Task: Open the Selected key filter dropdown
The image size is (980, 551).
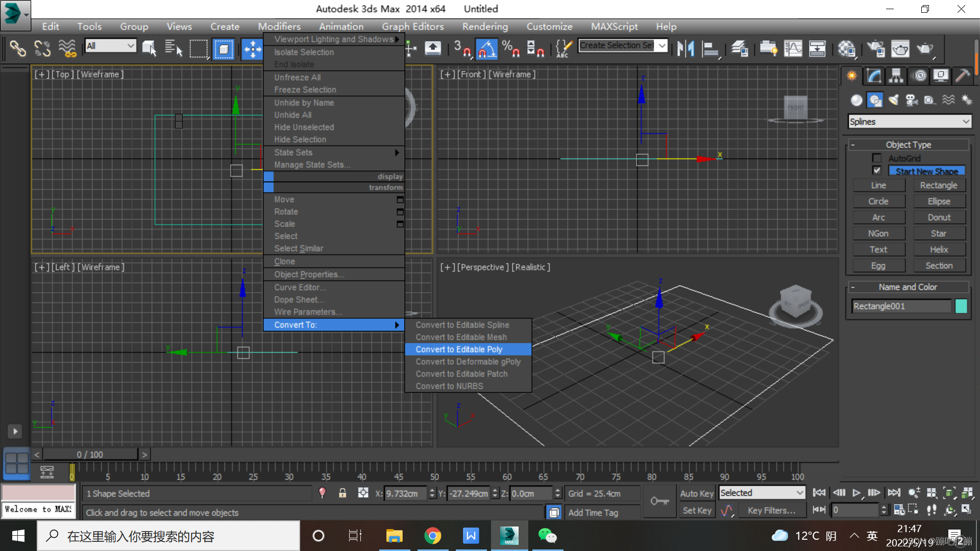Action: tap(762, 493)
